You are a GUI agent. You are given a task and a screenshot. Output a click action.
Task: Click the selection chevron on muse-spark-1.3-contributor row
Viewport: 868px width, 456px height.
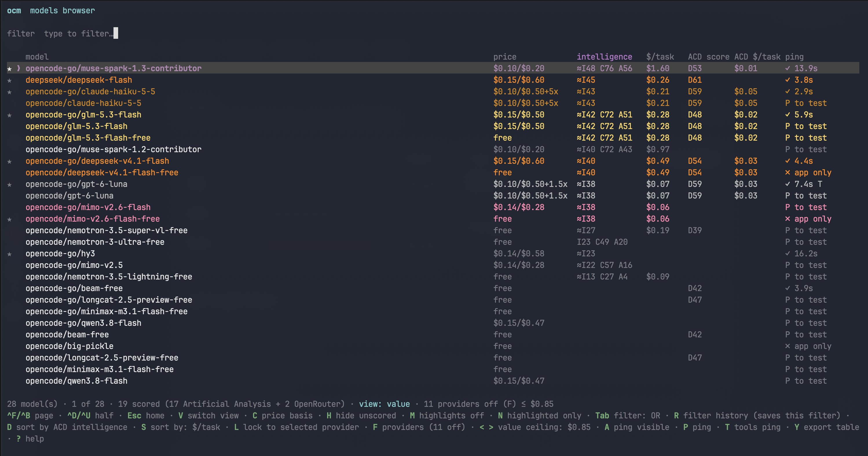[x=19, y=68]
